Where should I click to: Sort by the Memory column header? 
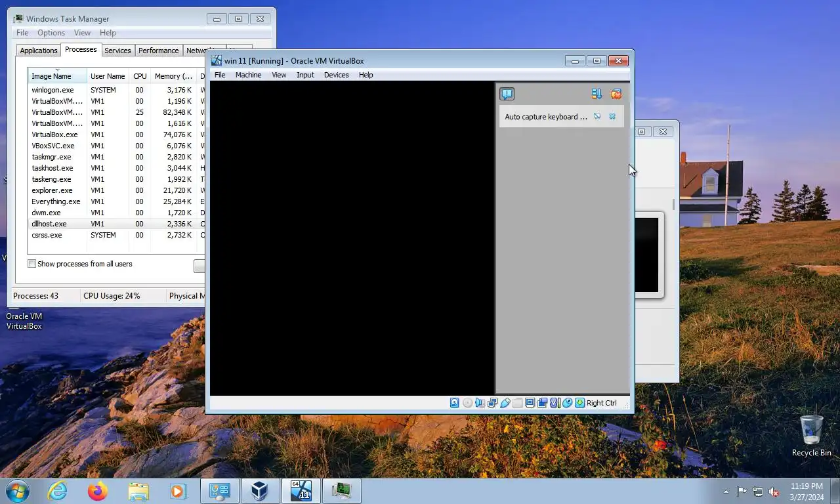[173, 75]
